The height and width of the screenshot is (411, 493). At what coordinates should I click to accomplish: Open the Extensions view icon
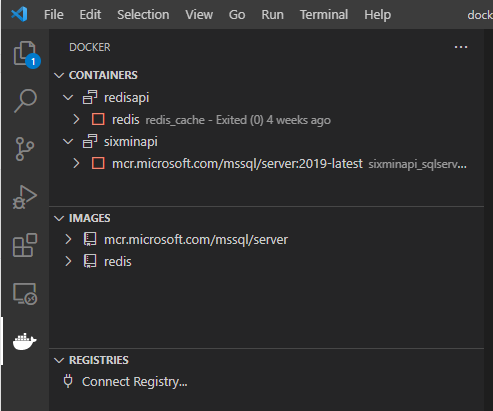click(25, 245)
